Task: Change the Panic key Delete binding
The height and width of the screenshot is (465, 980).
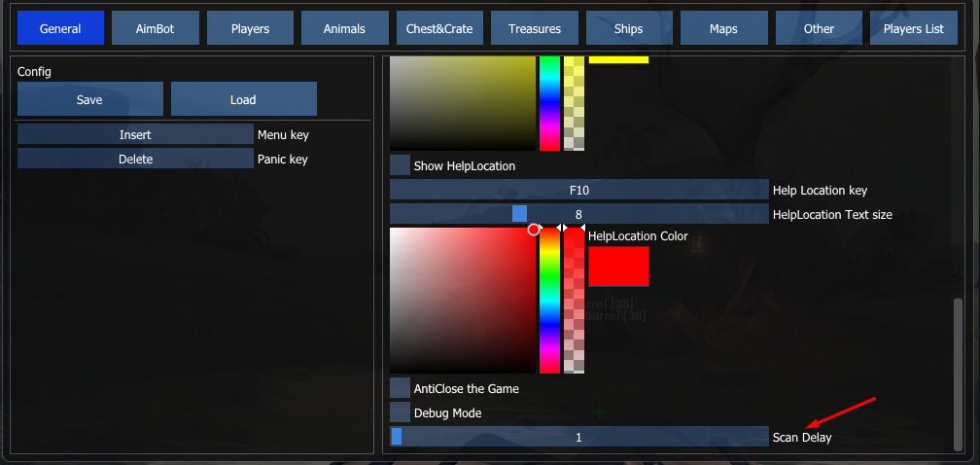Action: [135, 159]
